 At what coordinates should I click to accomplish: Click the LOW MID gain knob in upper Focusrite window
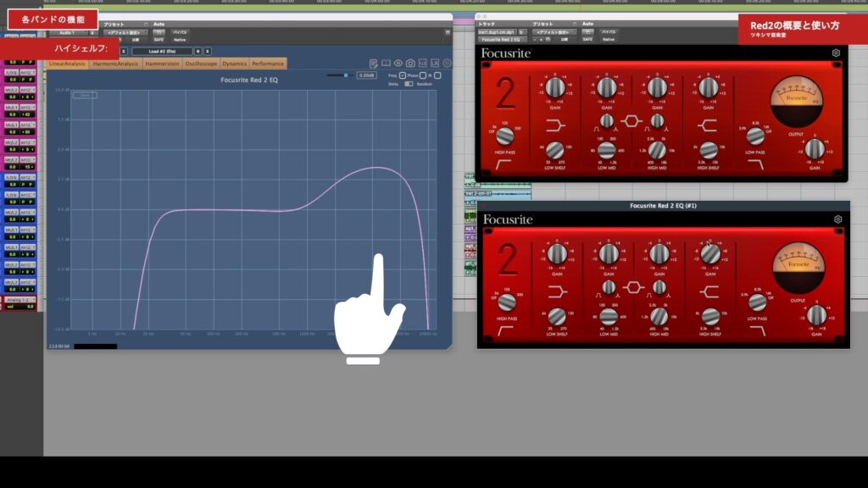[606, 87]
